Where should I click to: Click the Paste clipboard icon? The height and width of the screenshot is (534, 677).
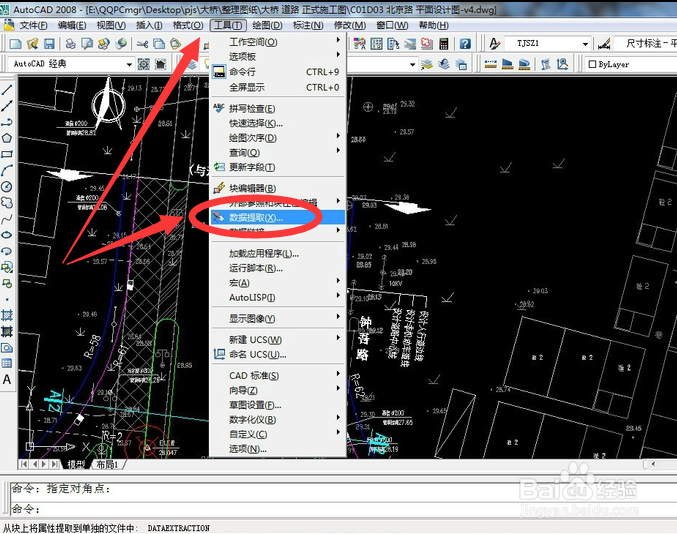pyautogui.click(x=175, y=44)
